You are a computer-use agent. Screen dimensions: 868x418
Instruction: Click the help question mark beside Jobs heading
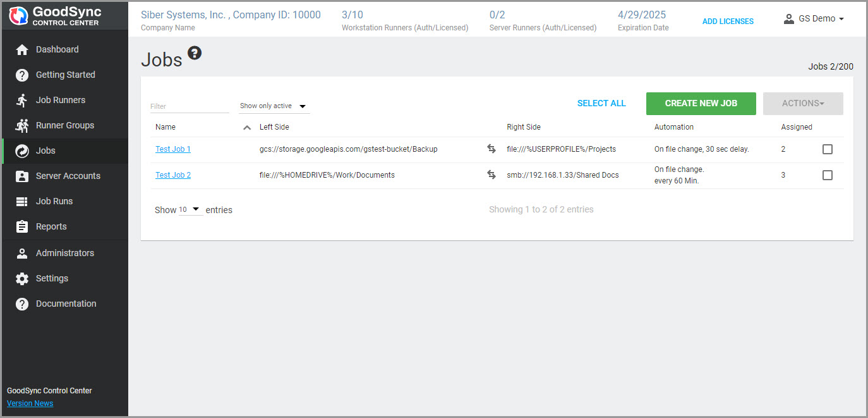tap(195, 53)
